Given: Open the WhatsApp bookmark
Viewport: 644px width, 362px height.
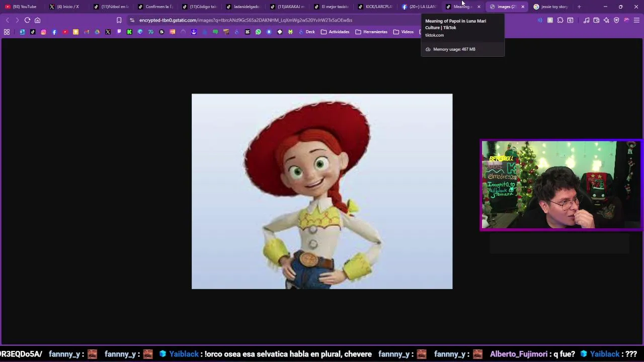Looking at the screenshot, I should tap(258, 32).
